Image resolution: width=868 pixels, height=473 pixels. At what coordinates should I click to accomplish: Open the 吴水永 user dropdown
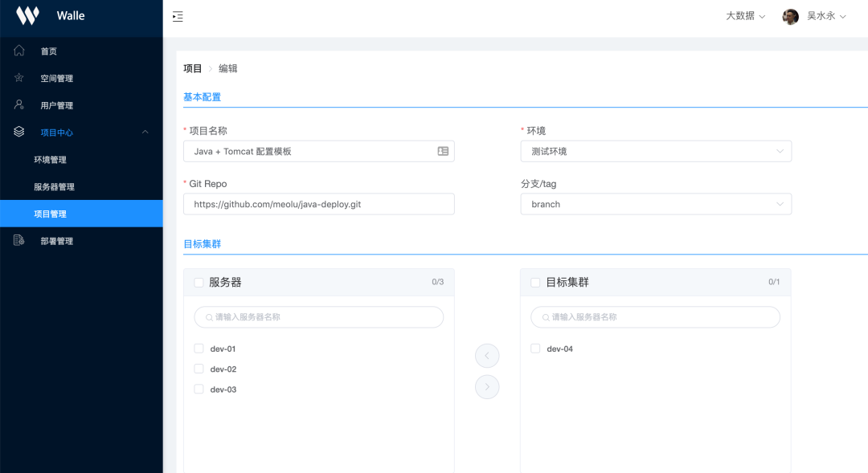point(826,16)
